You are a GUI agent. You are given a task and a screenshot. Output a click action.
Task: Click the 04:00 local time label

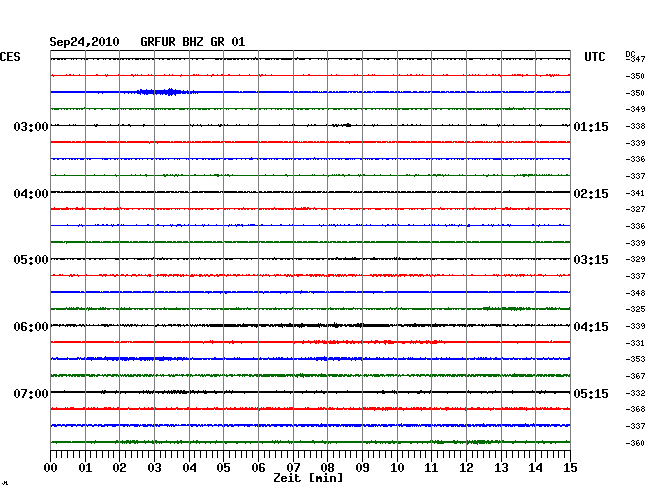coord(31,194)
